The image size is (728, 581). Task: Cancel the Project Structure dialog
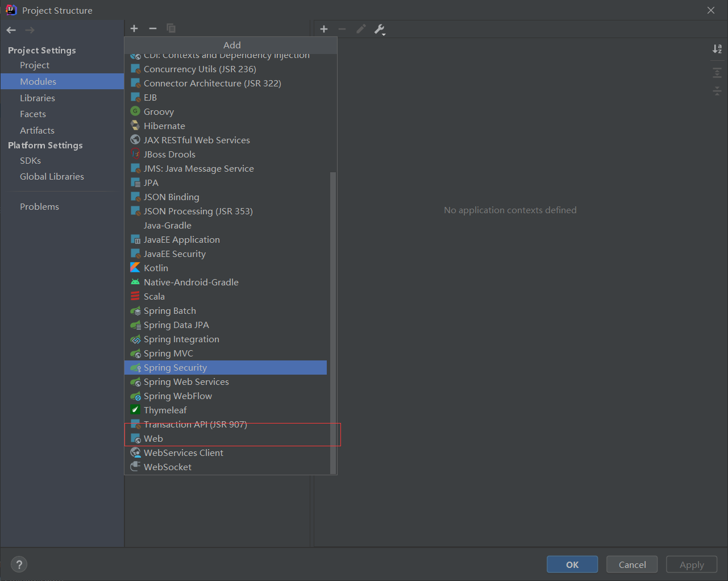coord(632,565)
